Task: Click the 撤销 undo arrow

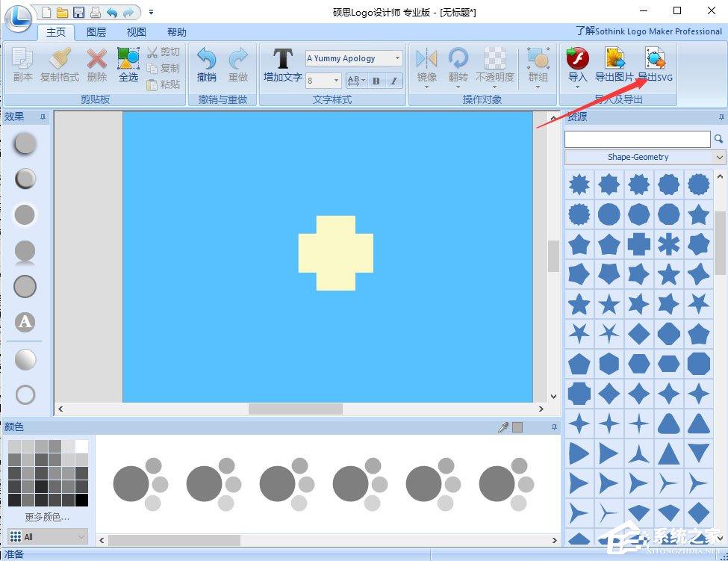Action: [x=207, y=58]
